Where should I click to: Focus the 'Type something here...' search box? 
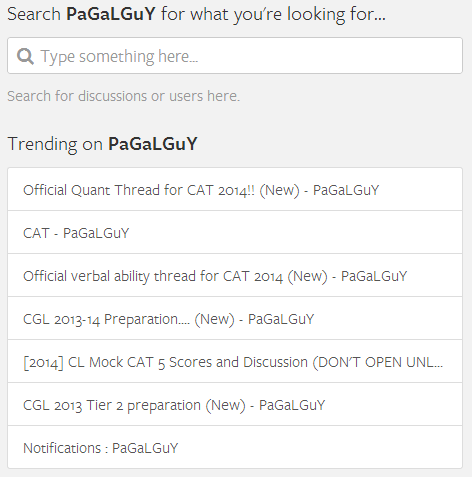coord(235,56)
